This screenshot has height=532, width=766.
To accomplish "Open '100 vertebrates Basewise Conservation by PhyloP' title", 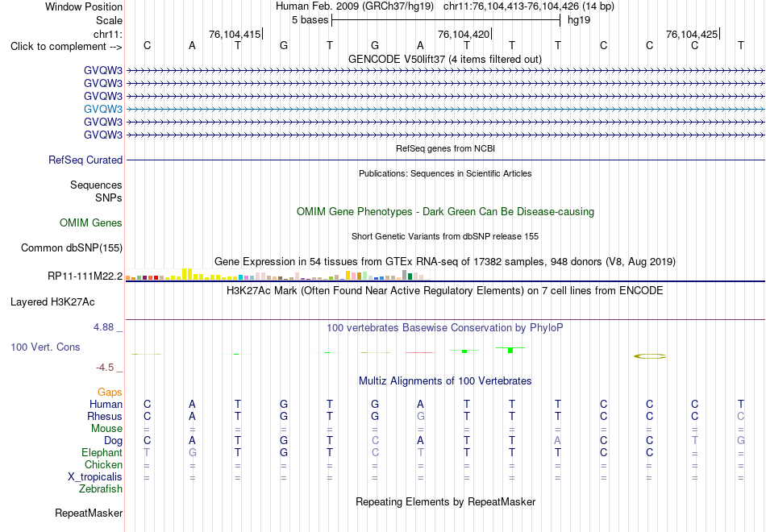I will click(x=445, y=328).
